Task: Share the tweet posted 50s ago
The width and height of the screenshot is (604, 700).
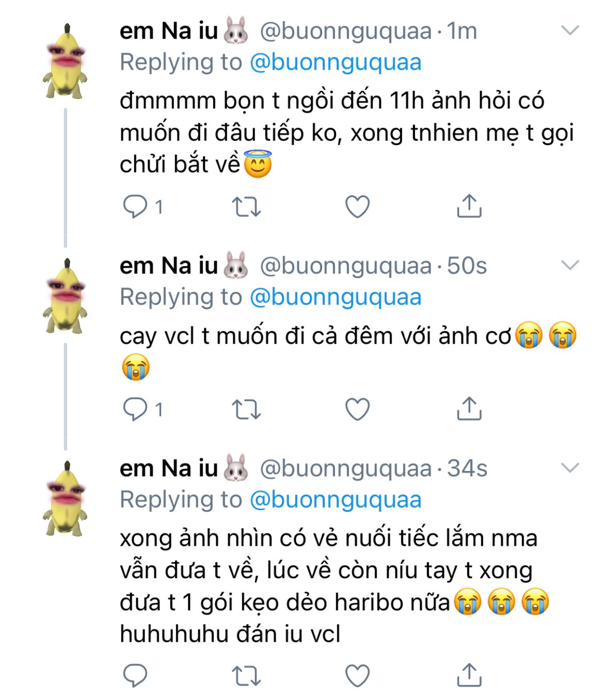Action: click(x=469, y=409)
